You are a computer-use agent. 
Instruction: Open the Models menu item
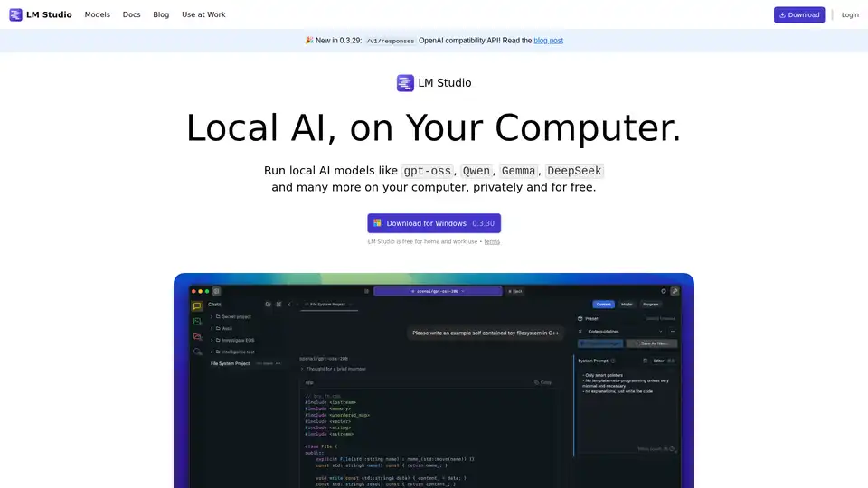click(x=98, y=14)
